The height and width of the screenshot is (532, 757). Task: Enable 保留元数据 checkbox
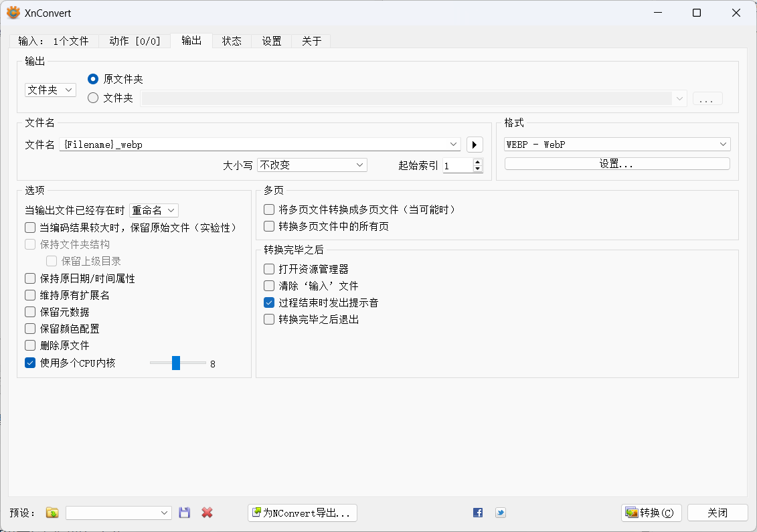[30, 312]
